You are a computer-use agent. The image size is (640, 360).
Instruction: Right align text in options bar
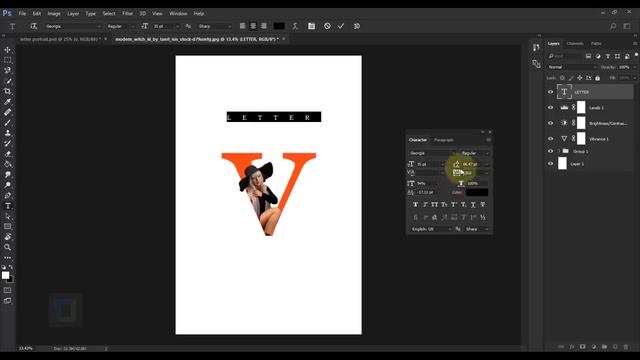click(x=264, y=26)
